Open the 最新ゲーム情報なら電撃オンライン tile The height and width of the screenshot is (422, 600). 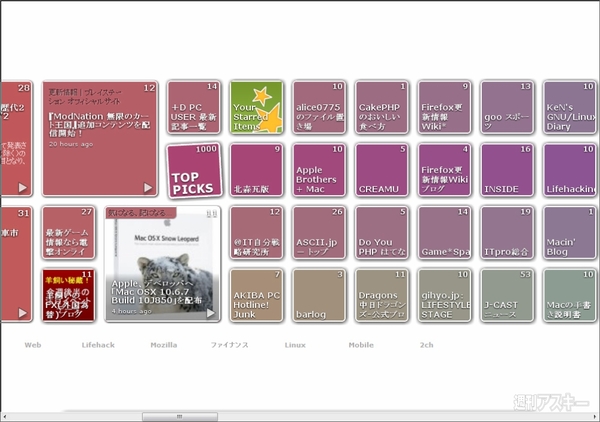(68, 233)
